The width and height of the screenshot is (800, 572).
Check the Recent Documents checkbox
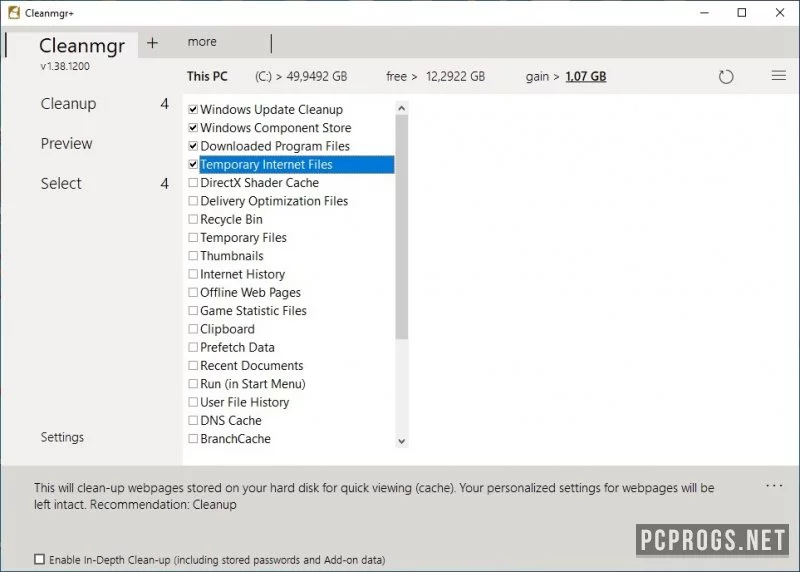[193, 366]
